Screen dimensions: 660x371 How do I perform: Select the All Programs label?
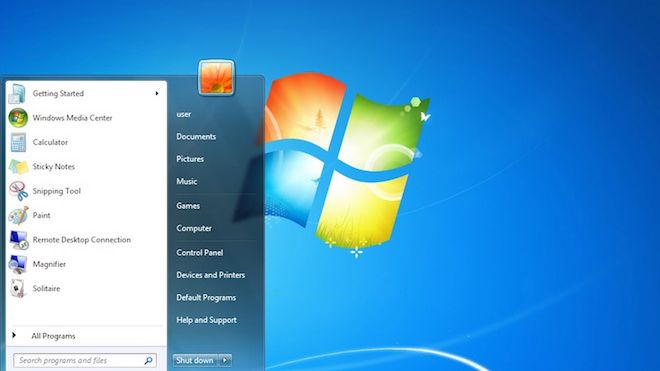tap(53, 336)
